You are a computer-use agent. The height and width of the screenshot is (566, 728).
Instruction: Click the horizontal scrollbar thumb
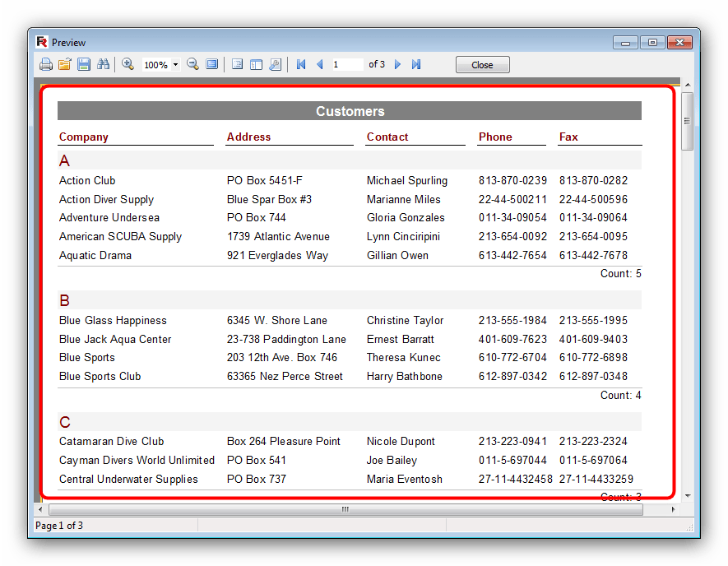point(345,510)
